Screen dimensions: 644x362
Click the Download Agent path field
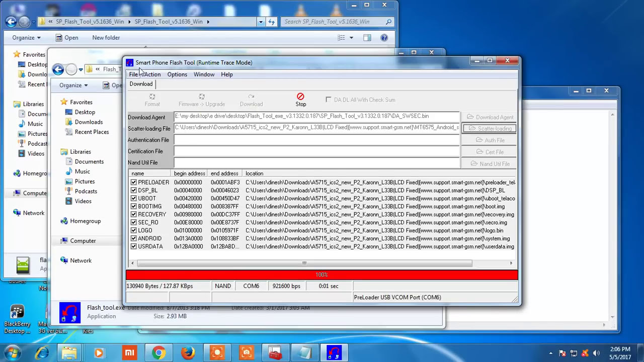pyautogui.click(x=316, y=117)
